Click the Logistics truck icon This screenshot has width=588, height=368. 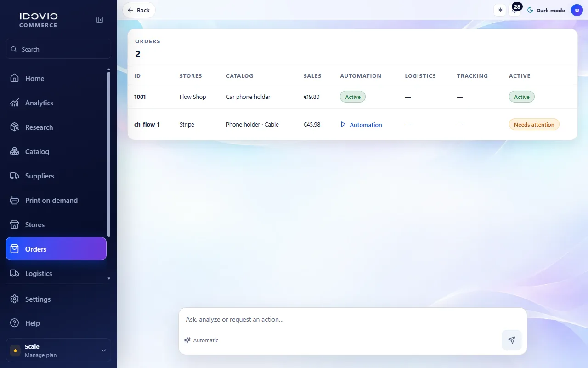pyautogui.click(x=15, y=273)
